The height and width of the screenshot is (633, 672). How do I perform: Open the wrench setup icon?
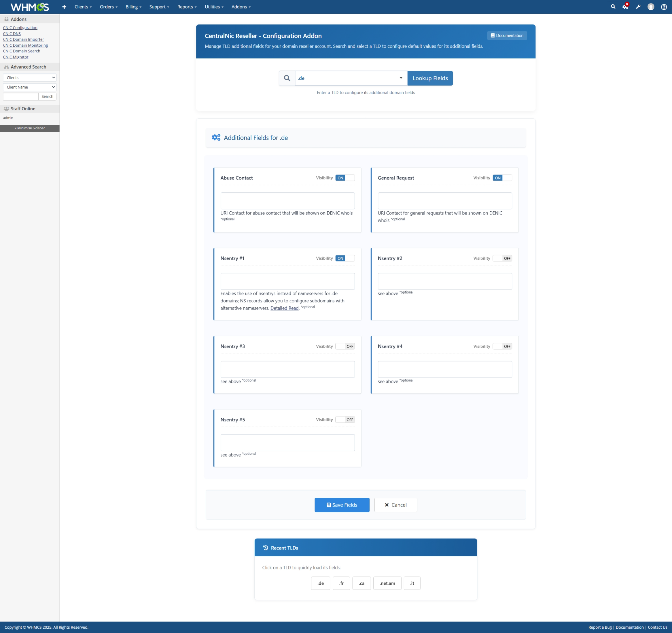[638, 7]
